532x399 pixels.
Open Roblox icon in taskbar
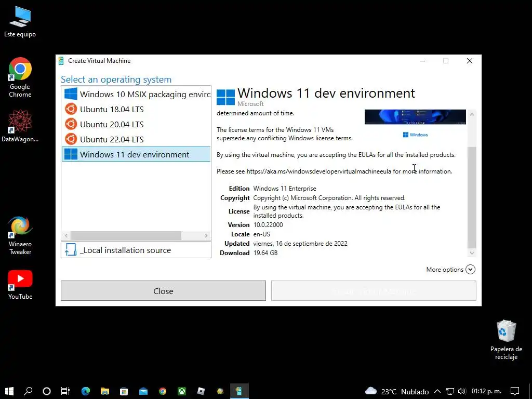coord(201,391)
